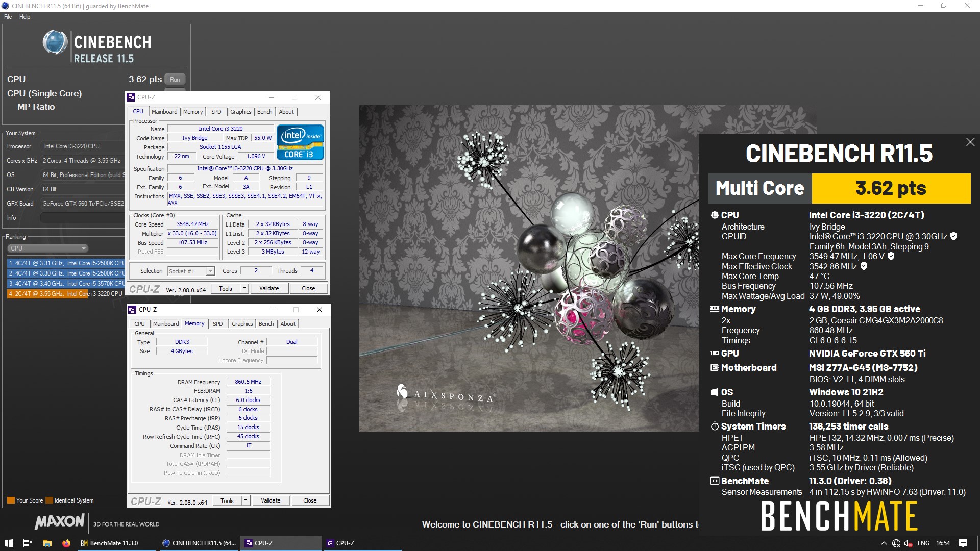Click Tools button in upper CPU-Z window
The width and height of the screenshot is (980, 551).
226,288
